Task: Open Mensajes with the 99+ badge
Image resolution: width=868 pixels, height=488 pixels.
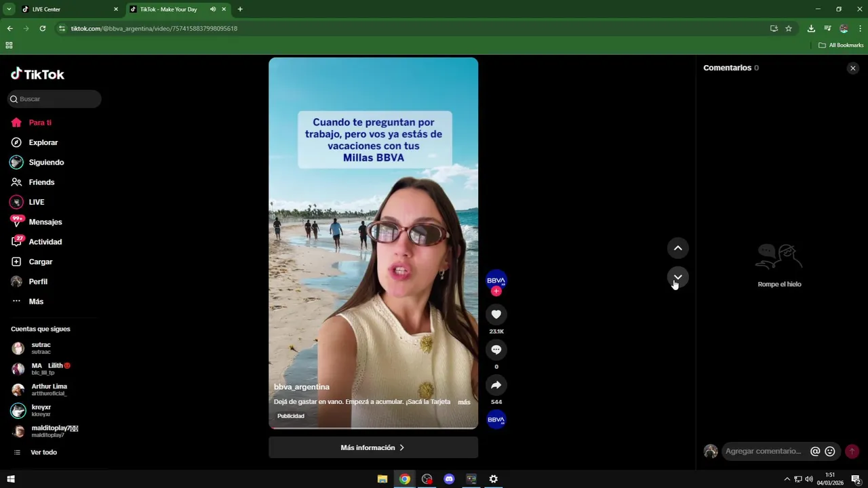Action: (45, 222)
